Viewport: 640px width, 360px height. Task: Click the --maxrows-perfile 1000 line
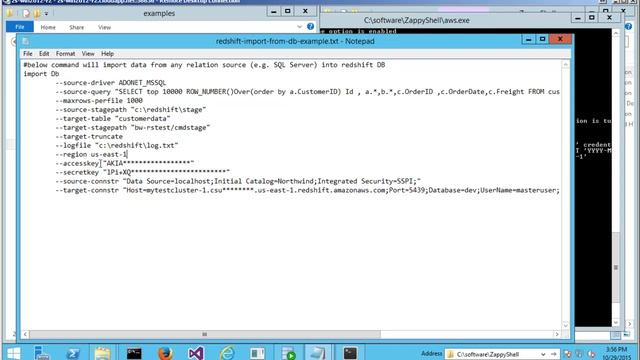[99, 101]
